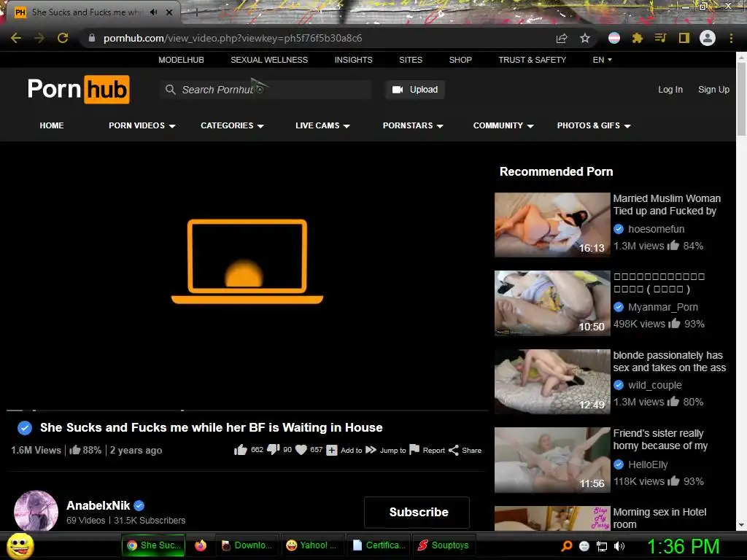Viewport: 747px width, 560px height.
Task: Click the orange magnifier tray icon
Action: [566, 546]
